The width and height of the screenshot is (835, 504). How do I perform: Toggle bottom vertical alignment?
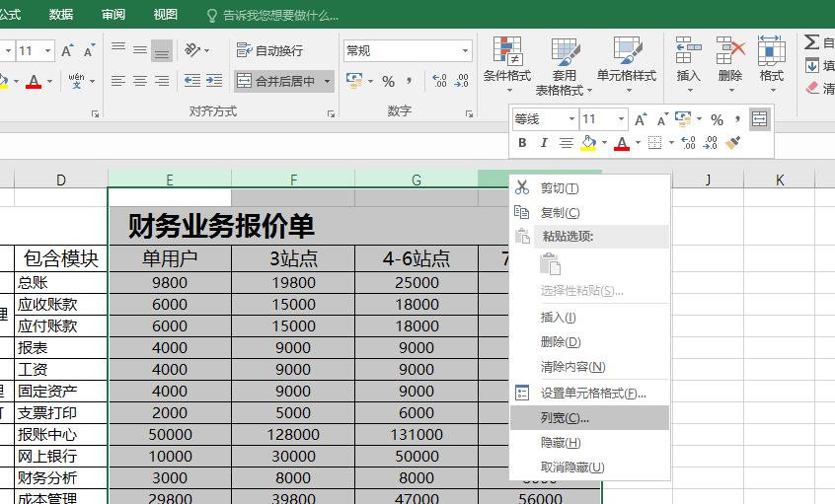coord(162,50)
